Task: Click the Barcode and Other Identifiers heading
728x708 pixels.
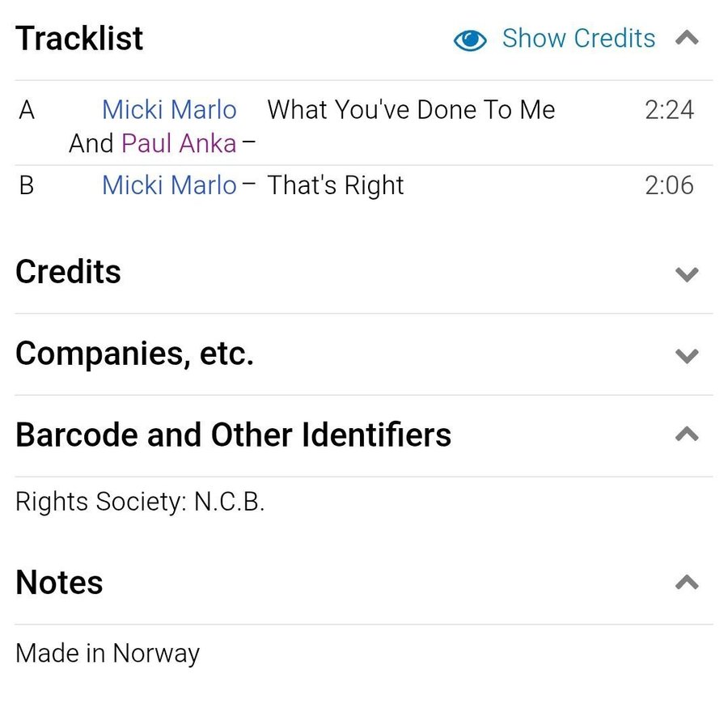Action: point(233,435)
